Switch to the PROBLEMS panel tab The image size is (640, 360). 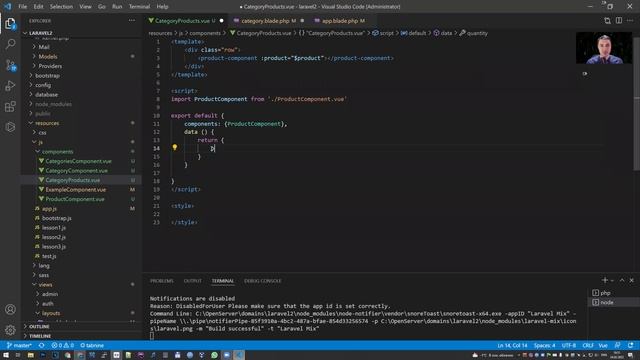coord(162,281)
